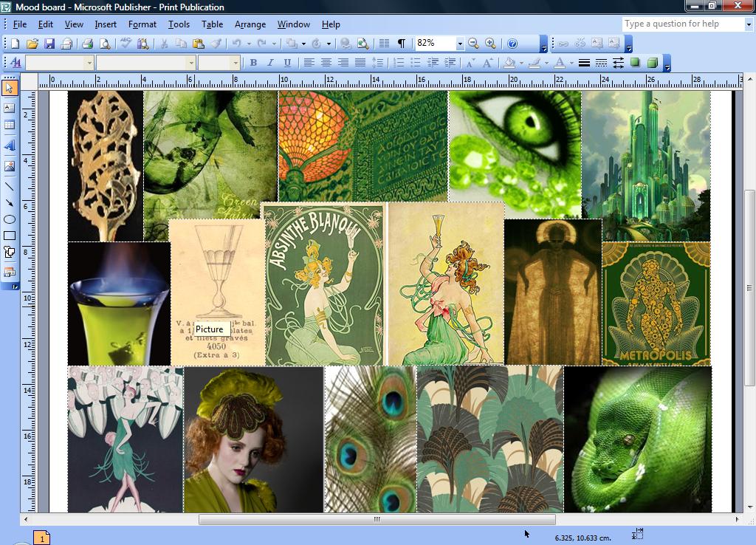Save the publication with floppy icon
Screen dimensions: 756x545
pos(49,44)
